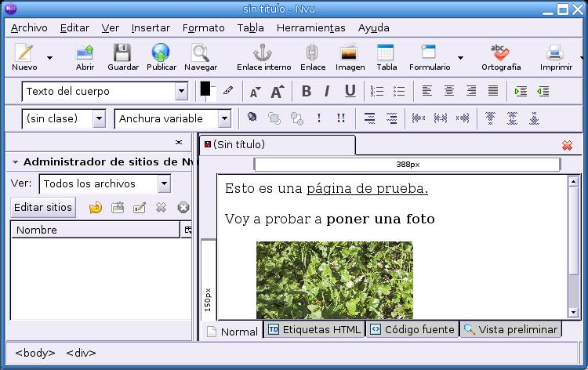Image resolution: width=588 pixels, height=370 pixels.
Task: Click the Editar sitios button
Action: [x=43, y=207]
